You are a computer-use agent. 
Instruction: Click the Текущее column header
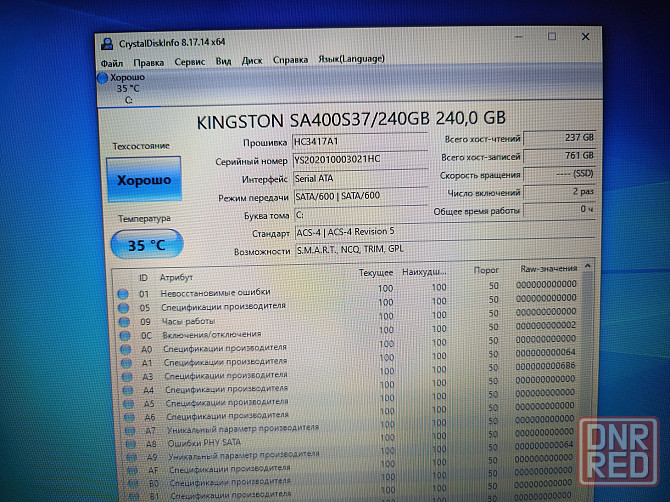click(x=376, y=273)
